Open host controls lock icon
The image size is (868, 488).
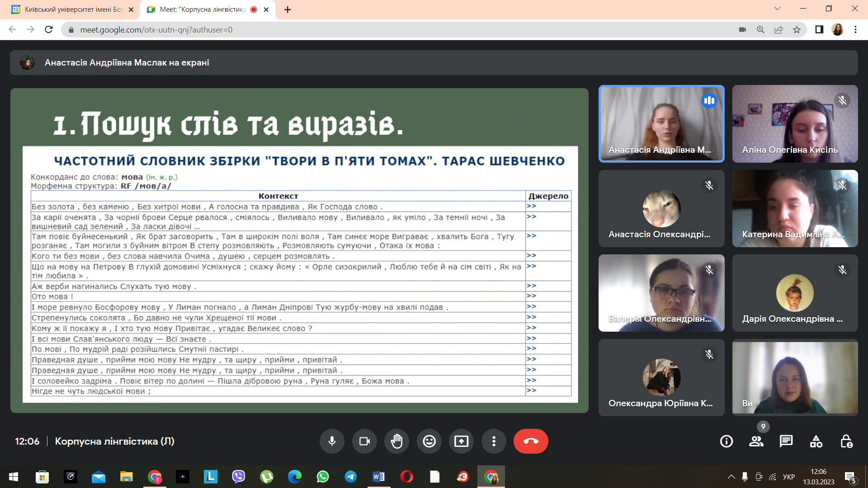tap(846, 441)
